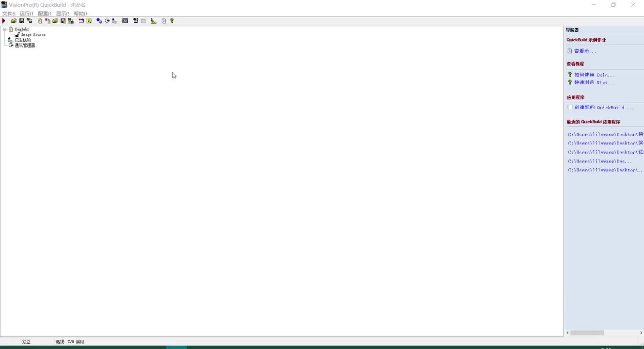Click the red Run triangle toolbar icon
This screenshot has width=644, height=349.
[4, 21]
